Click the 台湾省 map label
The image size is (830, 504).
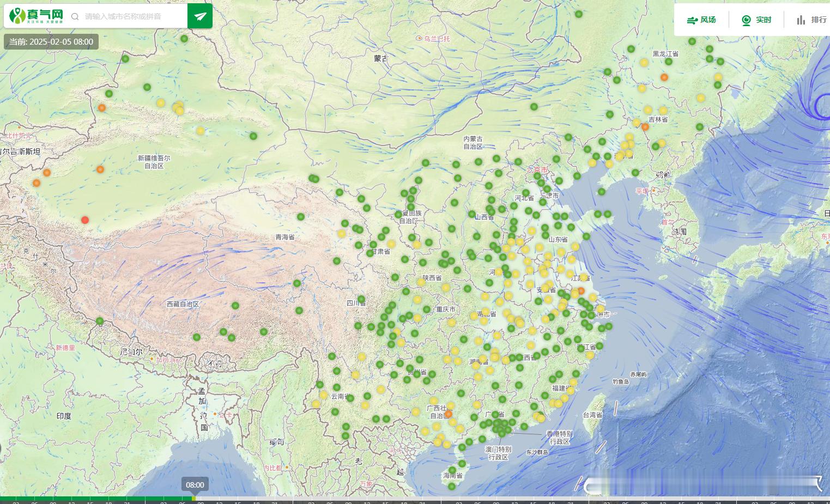(x=593, y=415)
